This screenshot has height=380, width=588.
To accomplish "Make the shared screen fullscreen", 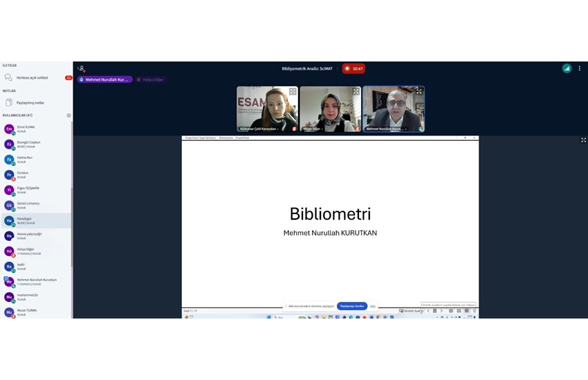I will click(583, 140).
